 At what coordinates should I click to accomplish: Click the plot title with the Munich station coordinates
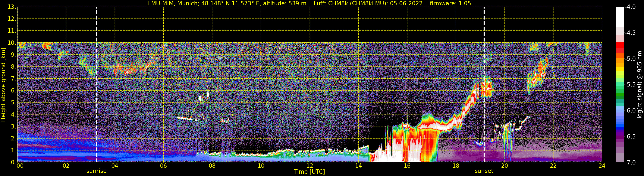(227, 3)
